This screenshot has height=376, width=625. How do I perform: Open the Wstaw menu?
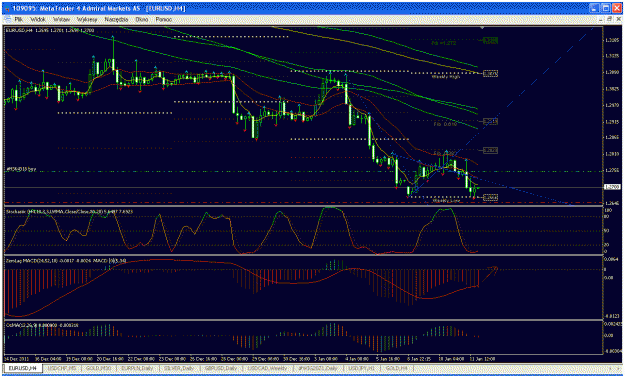click(61, 19)
